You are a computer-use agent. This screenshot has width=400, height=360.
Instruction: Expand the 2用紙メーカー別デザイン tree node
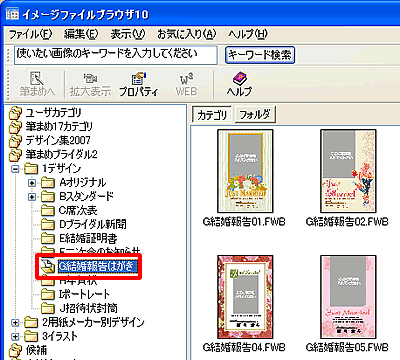coord(15,323)
